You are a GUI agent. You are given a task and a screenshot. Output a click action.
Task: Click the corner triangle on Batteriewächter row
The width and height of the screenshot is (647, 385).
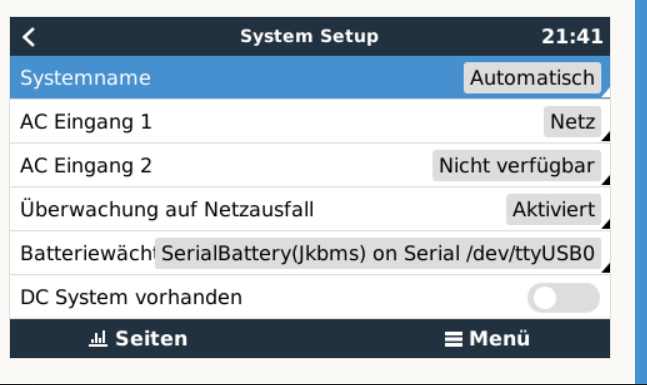[606, 268]
